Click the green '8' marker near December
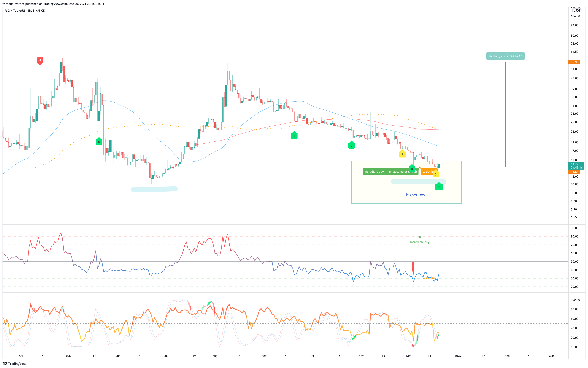Image resolution: width=588 pixels, height=368 pixels. coord(412,168)
